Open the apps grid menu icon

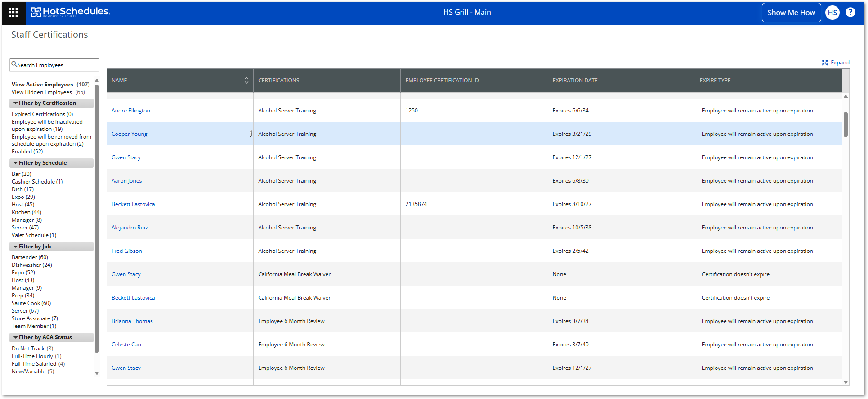pos(13,13)
